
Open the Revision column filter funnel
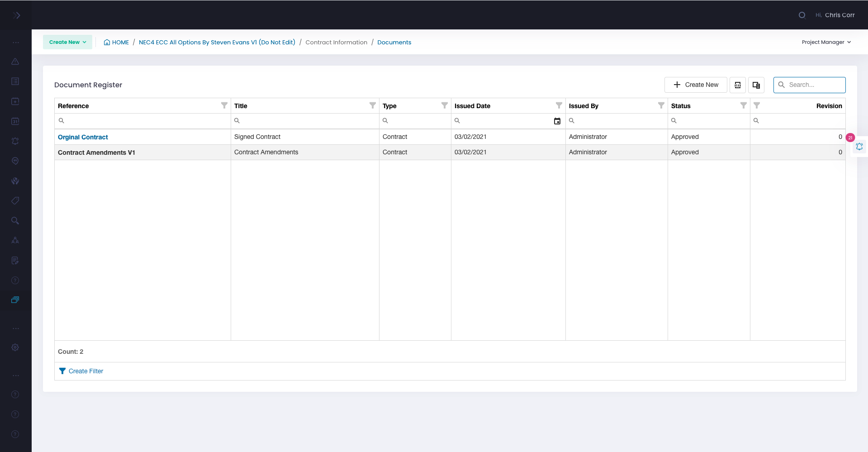[x=757, y=105]
